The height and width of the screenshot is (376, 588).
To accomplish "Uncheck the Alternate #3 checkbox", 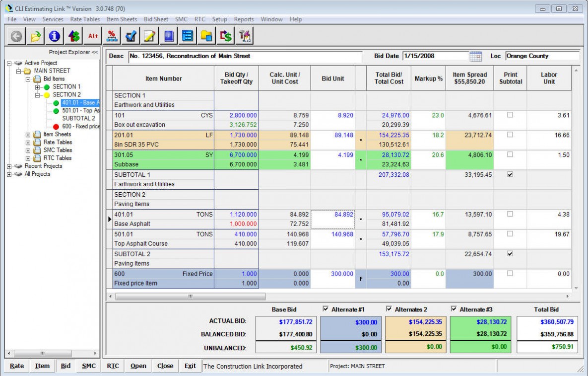I will [454, 309].
